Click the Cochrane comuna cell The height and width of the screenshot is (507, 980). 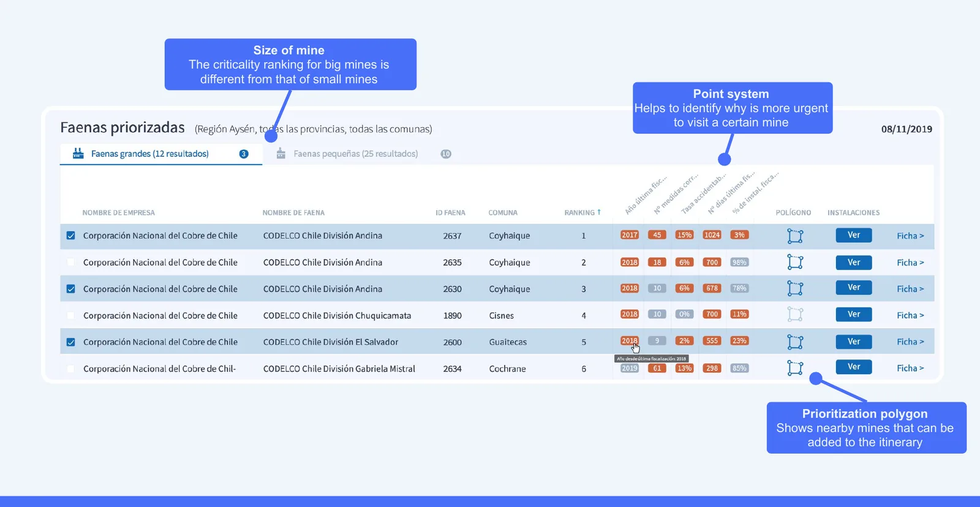(507, 369)
